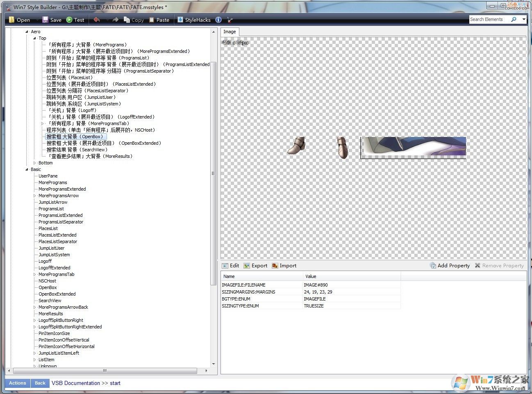Click the blue info icon

[218, 20]
